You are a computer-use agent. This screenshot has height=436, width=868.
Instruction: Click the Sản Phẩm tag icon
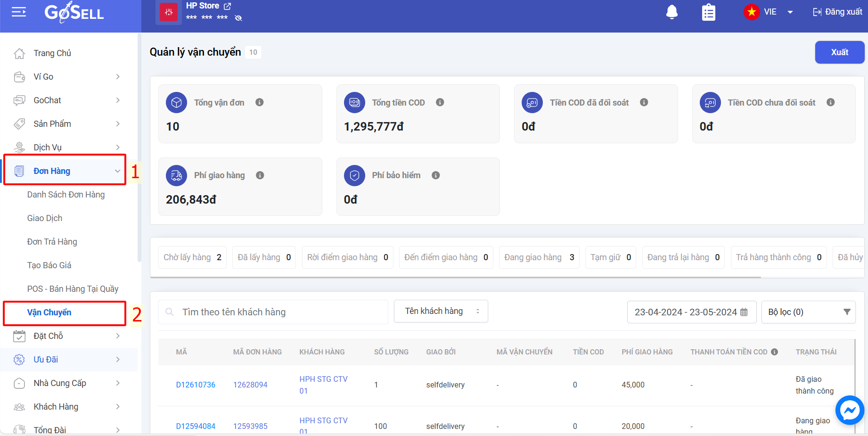19,124
